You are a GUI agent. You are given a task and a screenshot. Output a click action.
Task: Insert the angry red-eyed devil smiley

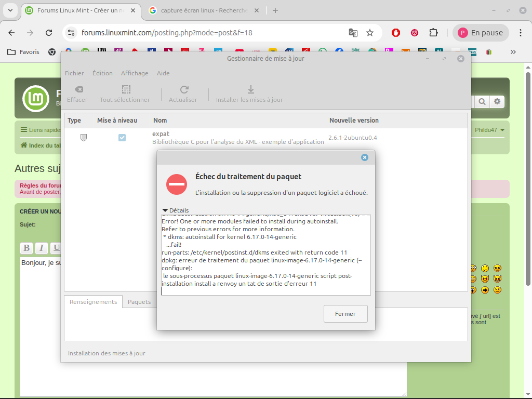pos(485,279)
